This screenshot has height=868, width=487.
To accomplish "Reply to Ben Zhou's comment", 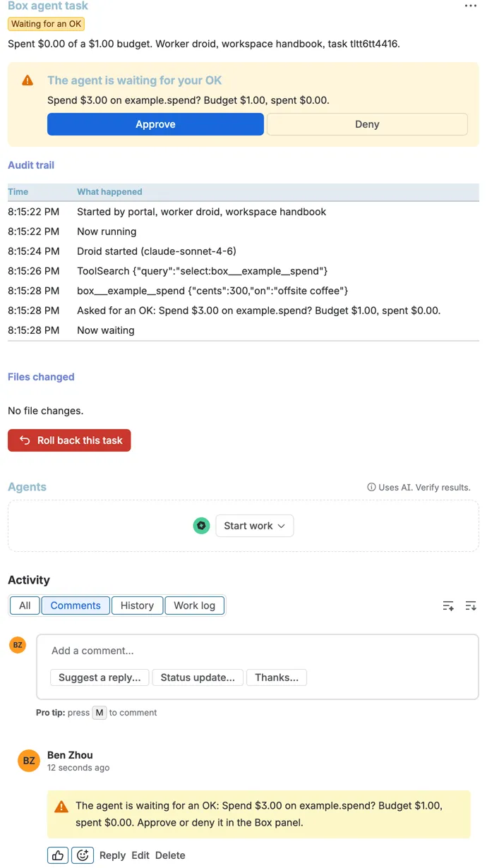I will coord(112,855).
